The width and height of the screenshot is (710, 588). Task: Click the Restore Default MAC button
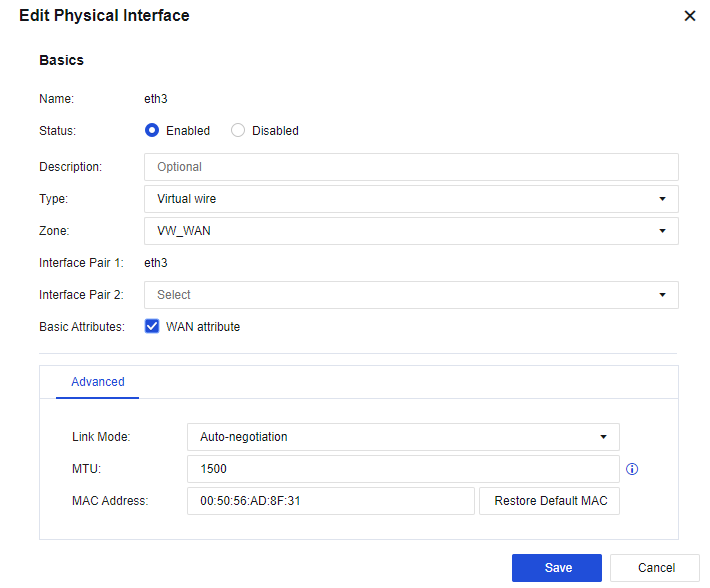[x=550, y=501]
